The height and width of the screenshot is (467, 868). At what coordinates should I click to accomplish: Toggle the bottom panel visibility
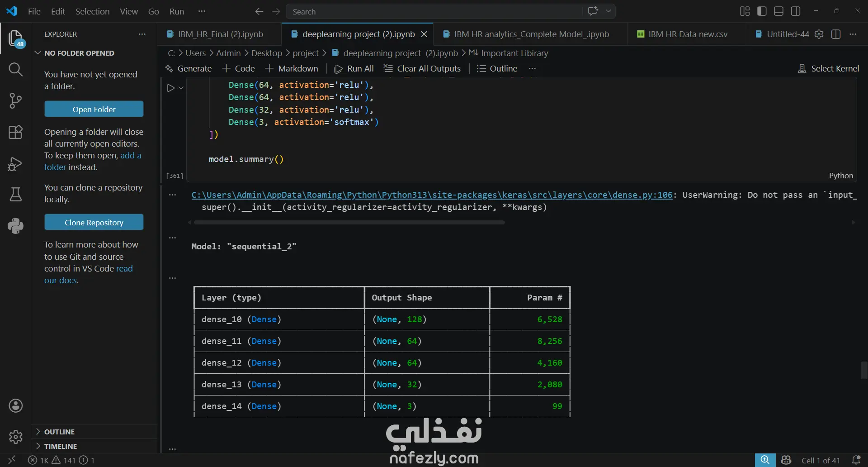pyautogui.click(x=779, y=11)
